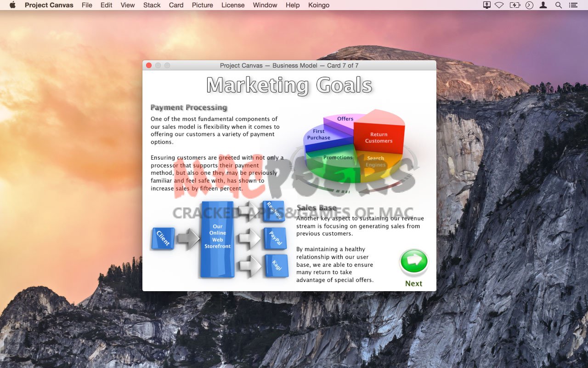Click the Sales Base heading
The height and width of the screenshot is (368, 588).
(x=317, y=208)
